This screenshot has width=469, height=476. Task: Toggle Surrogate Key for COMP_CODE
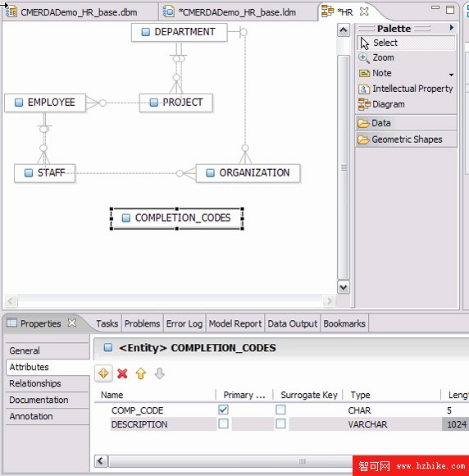280,410
